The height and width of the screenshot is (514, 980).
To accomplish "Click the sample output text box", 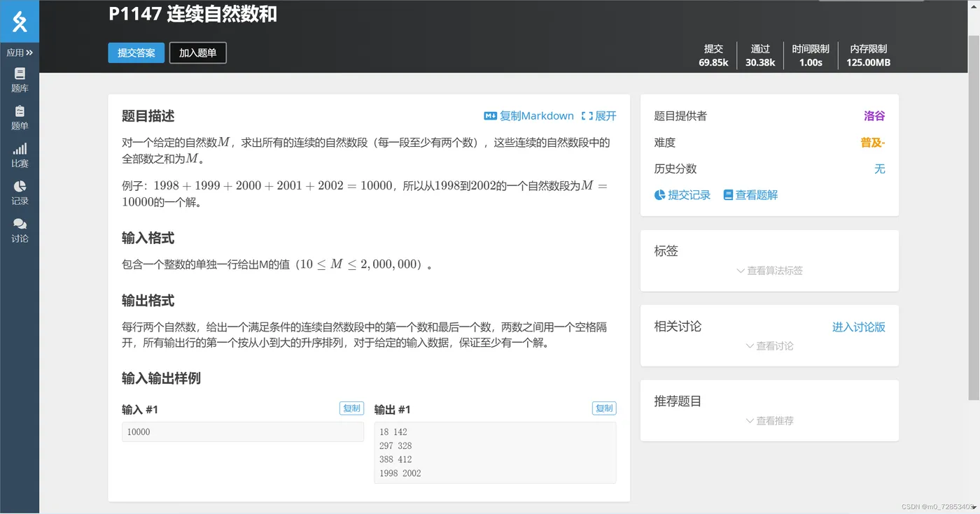I will [495, 452].
